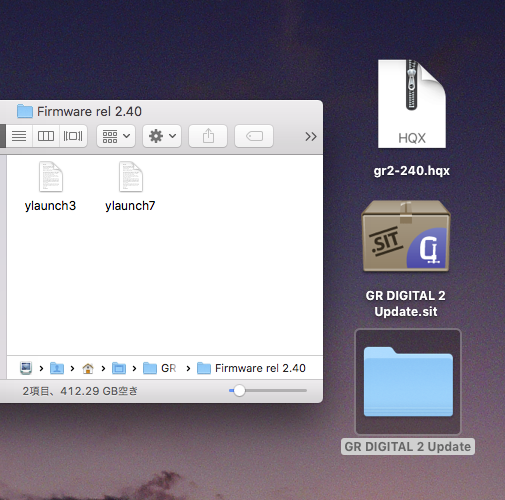The height and width of the screenshot is (500, 505).
Task: Click the home folder in path bar
Action: [x=88, y=368]
